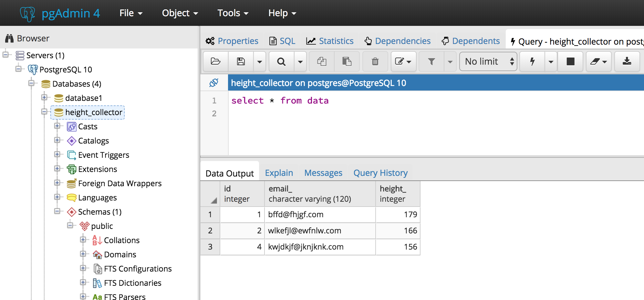Screen dimensions: 644x300
Task: Click the Open File folder icon
Action: coord(215,61)
